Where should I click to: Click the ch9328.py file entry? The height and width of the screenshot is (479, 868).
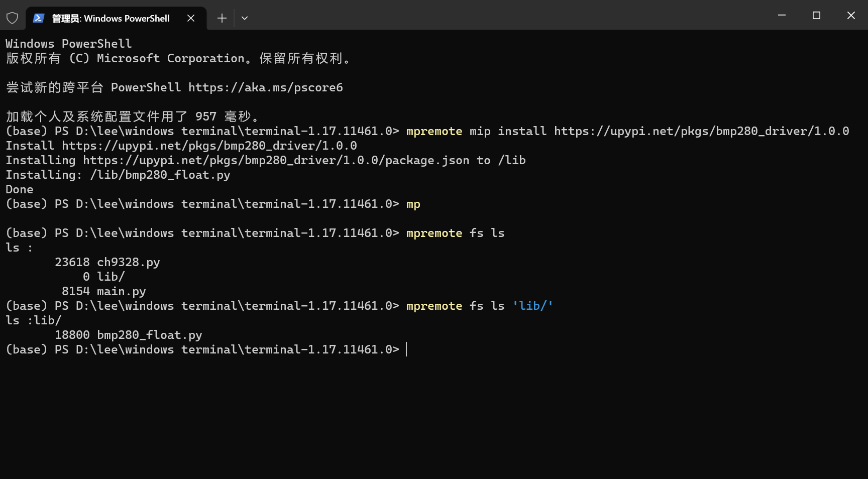pyautogui.click(x=107, y=262)
